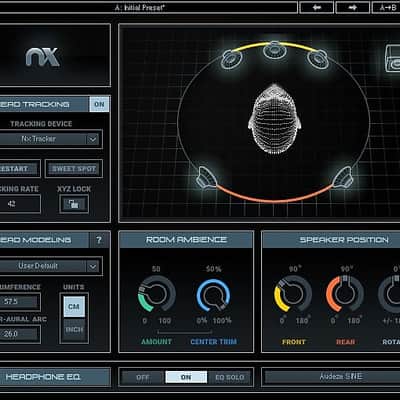This screenshot has width=400, height=400.
Task: Click the inter-aural arc field 26.0
Action: (20, 334)
